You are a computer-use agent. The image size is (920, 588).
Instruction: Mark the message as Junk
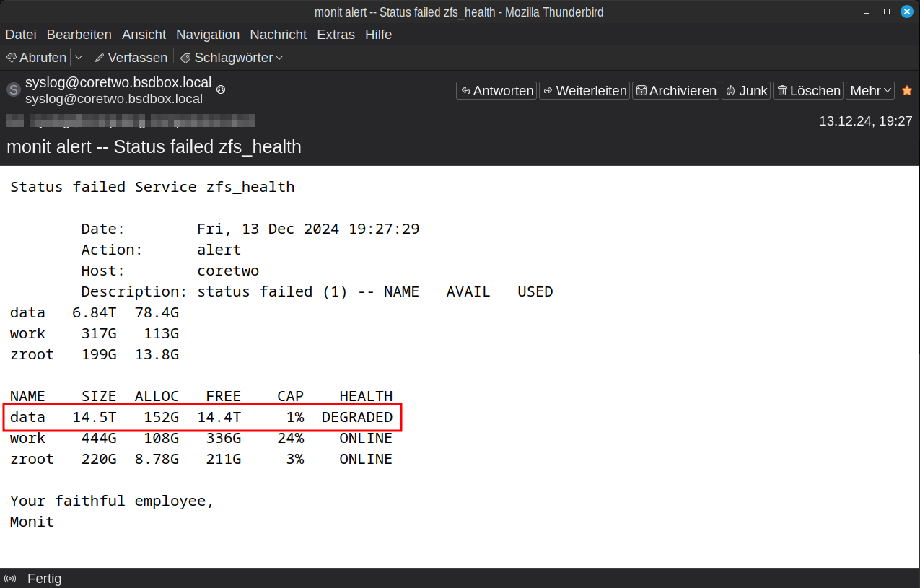click(746, 90)
